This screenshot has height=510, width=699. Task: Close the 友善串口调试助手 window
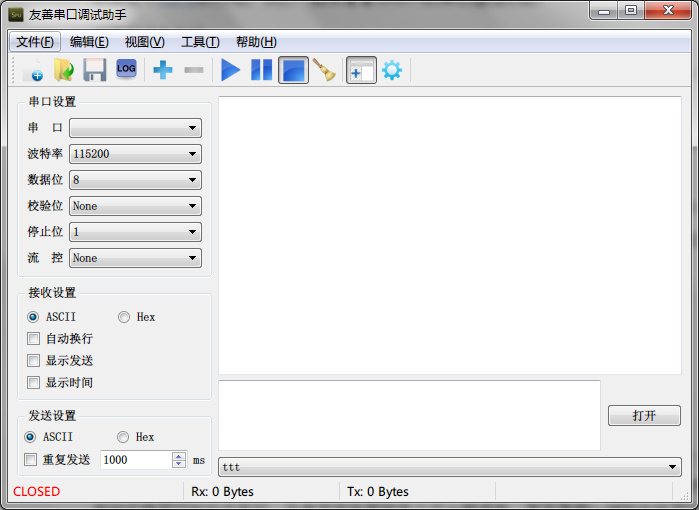(x=668, y=11)
